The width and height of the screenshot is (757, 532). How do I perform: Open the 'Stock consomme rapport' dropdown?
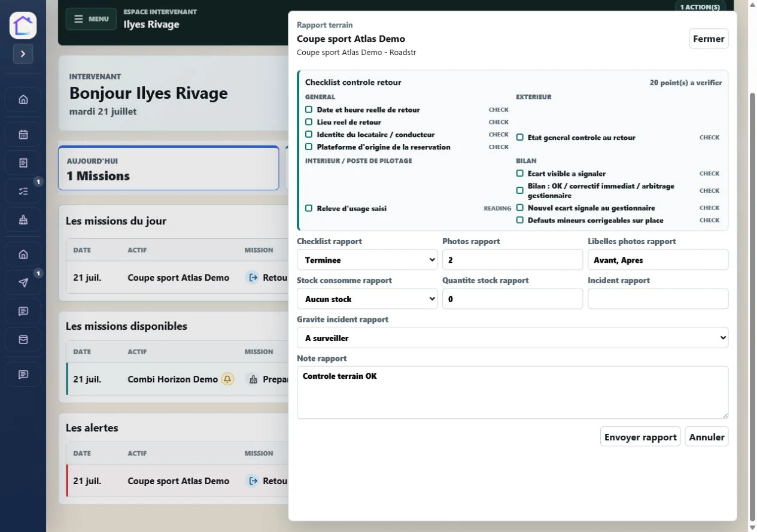[x=367, y=299]
